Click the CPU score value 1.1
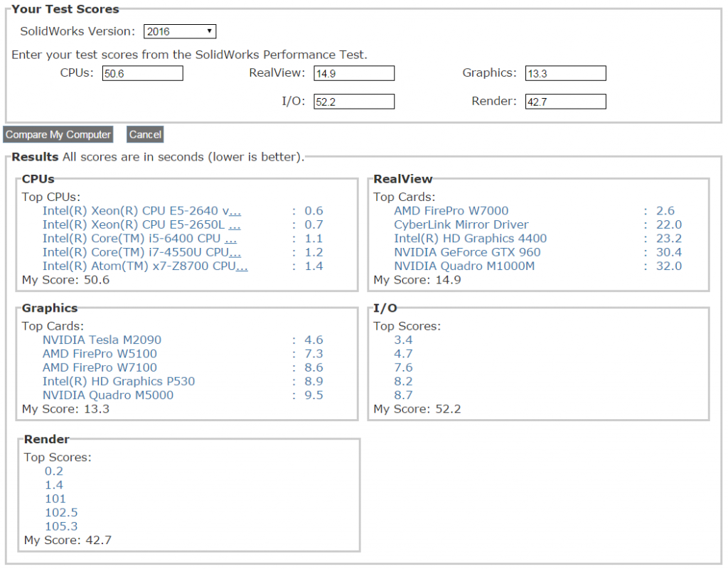 click(x=314, y=239)
